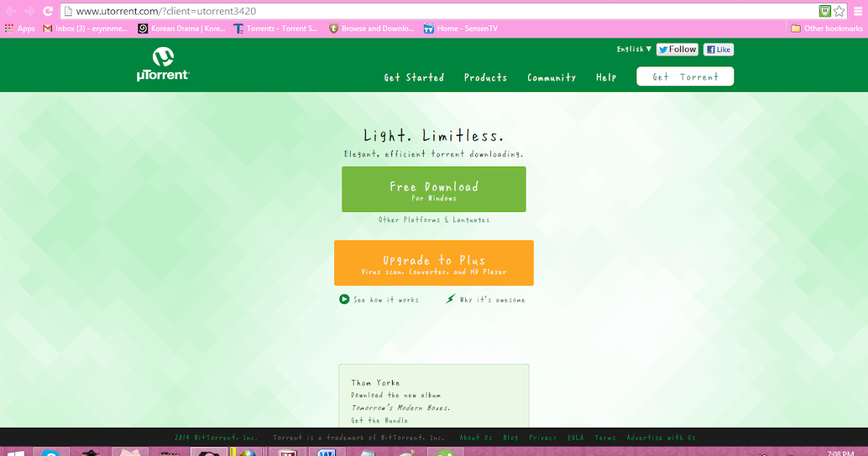Open the Apps shortcut in bookmarks bar

click(x=20, y=29)
